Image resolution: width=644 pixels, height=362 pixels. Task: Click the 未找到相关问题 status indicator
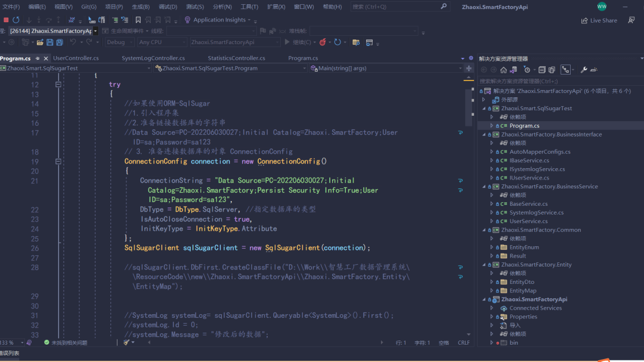[x=66, y=343]
